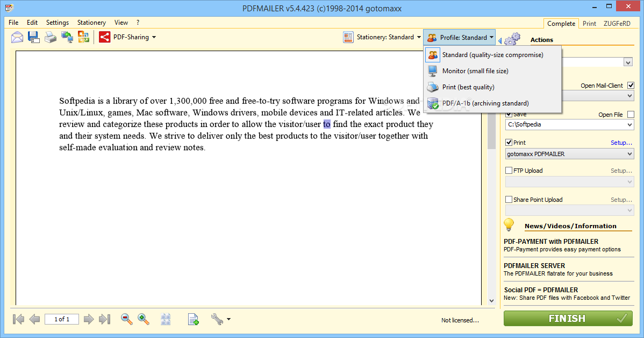Open Print Setup... link
The width and height of the screenshot is (644, 338).
coord(621,143)
